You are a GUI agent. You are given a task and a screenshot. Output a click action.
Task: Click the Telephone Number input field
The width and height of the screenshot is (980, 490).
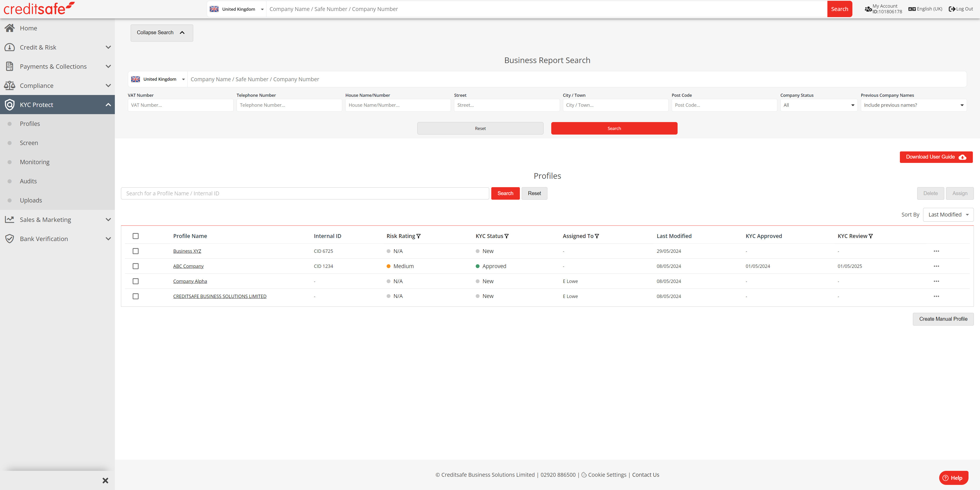click(289, 105)
